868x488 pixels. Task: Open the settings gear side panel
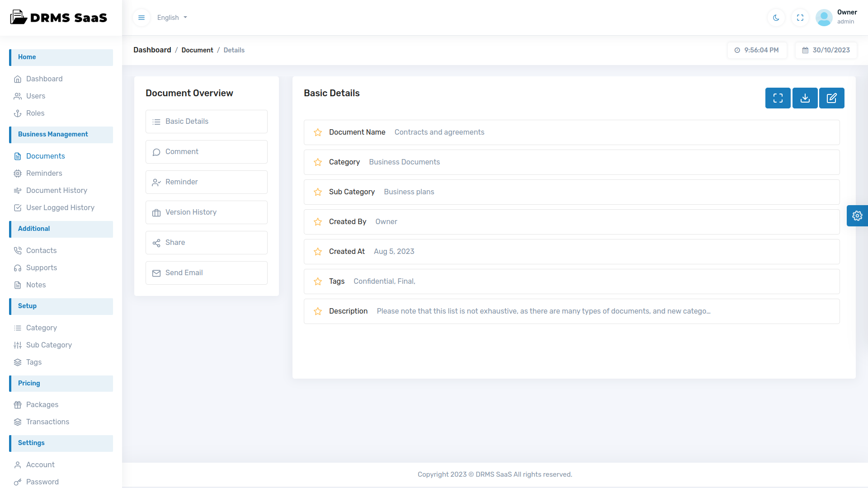coord(857,216)
